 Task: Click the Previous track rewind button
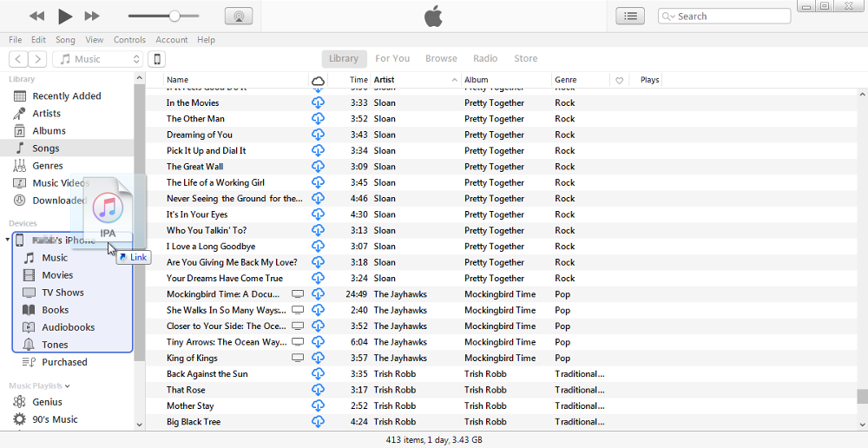pyautogui.click(x=37, y=16)
